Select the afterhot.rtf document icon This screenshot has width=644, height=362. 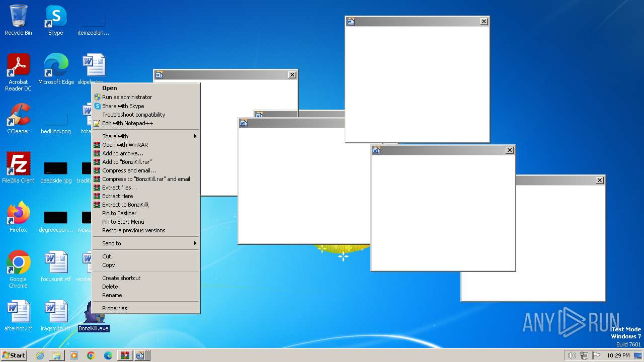coord(18,316)
